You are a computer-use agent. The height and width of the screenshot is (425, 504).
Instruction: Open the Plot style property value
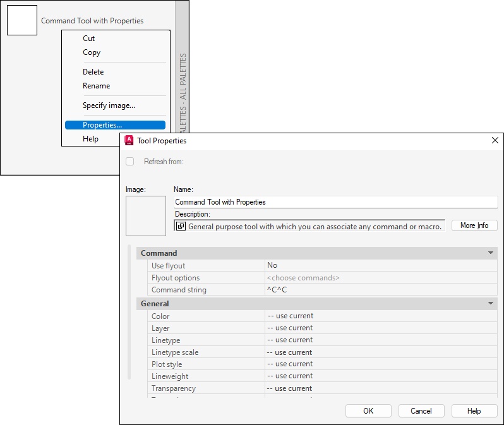pos(381,364)
